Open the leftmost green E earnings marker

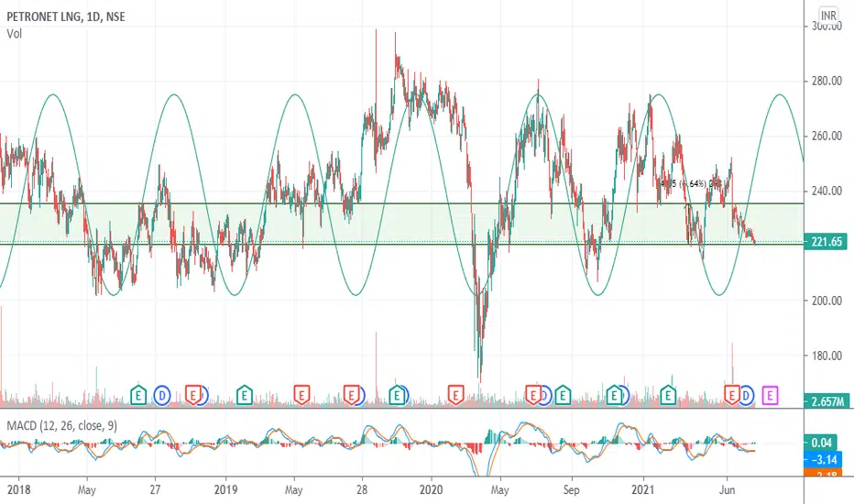coord(139,394)
